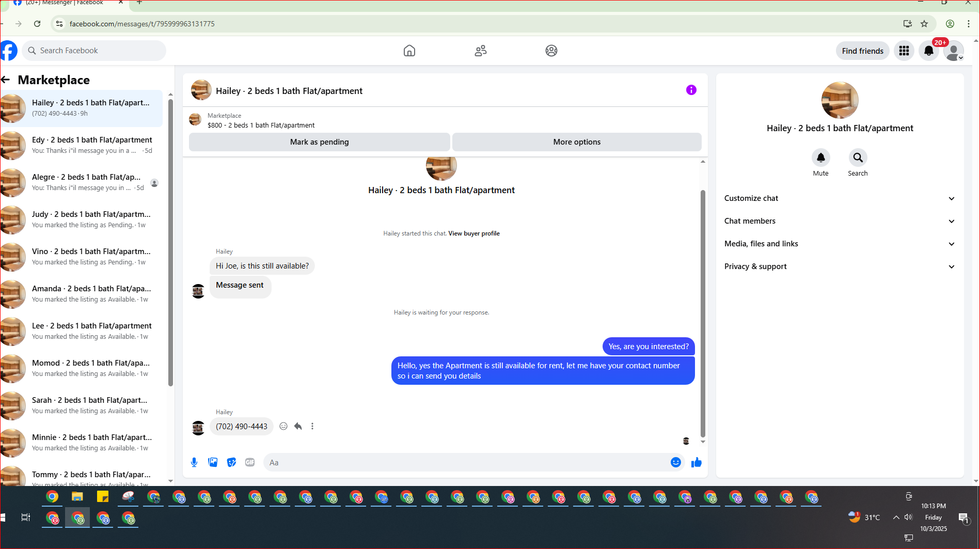Click Find friends button
Image resolution: width=980 pixels, height=549 pixels.
[x=862, y=51]
